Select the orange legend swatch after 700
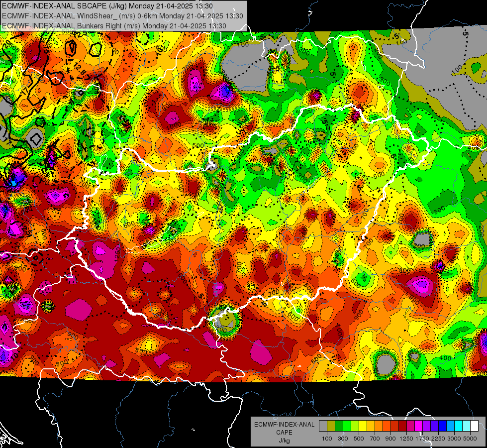The height and width of the screenshot is (448, 487). tap(379, 426)
